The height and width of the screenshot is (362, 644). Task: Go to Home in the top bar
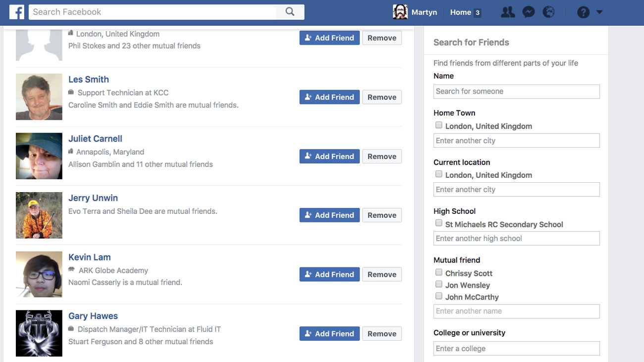[x=460, y=12]
